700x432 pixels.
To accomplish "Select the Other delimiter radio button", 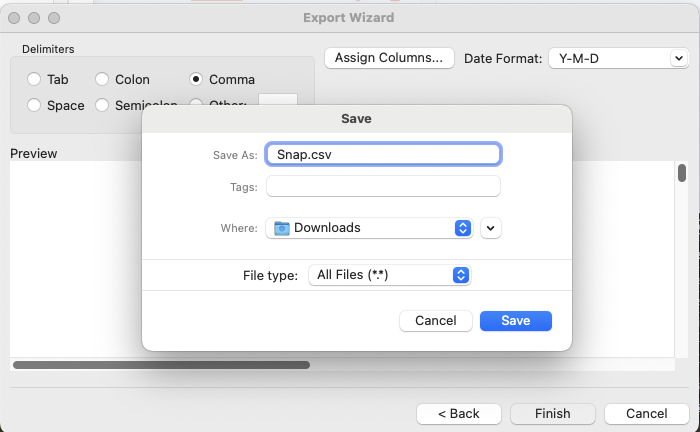I will click(196, 103).
